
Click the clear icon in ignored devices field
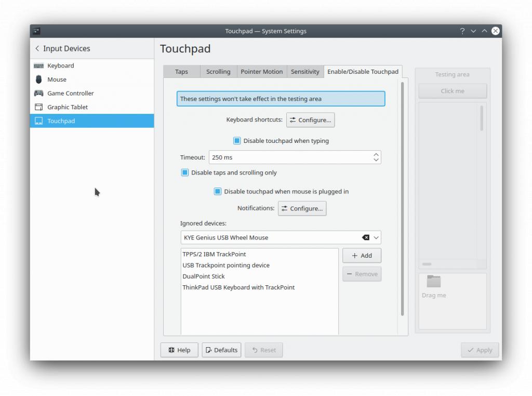366,237
